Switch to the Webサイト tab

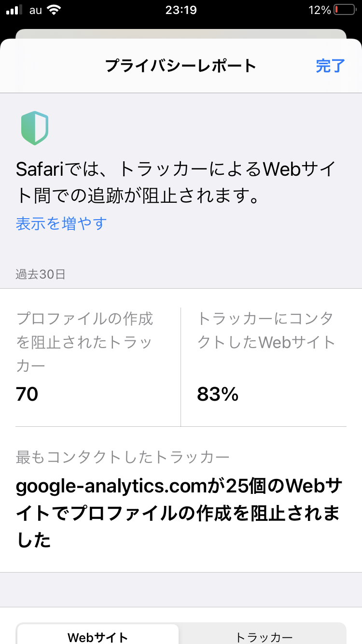(98, 637)
